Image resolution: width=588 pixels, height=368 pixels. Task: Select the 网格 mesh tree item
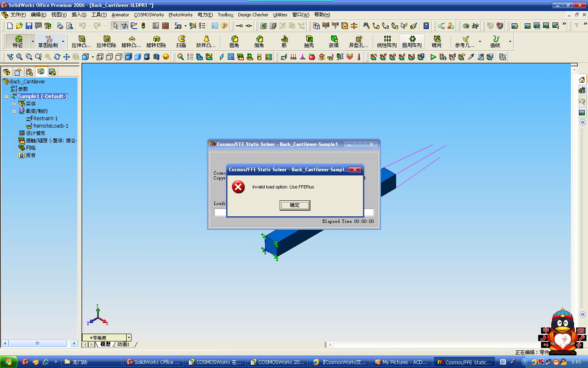[31, 148]
